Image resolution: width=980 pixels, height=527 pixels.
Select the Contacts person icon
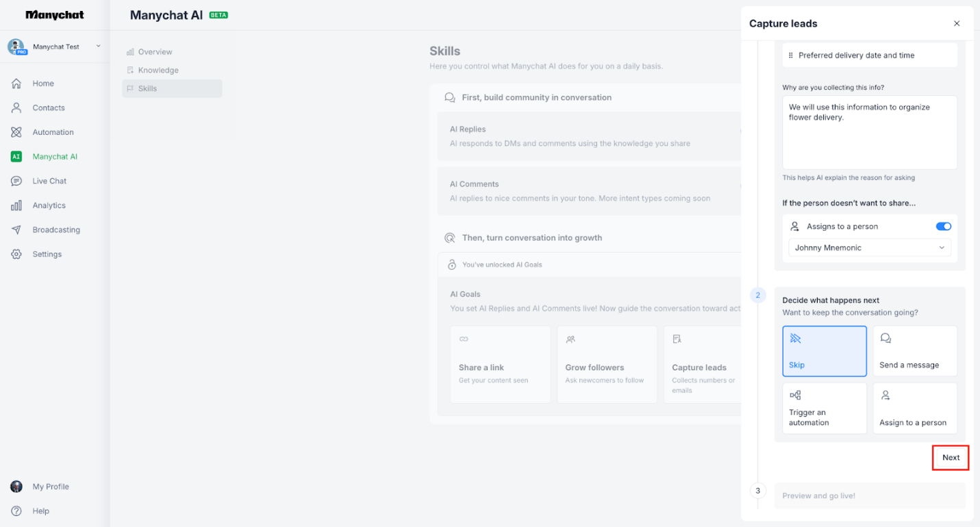[x=17, y=107]
